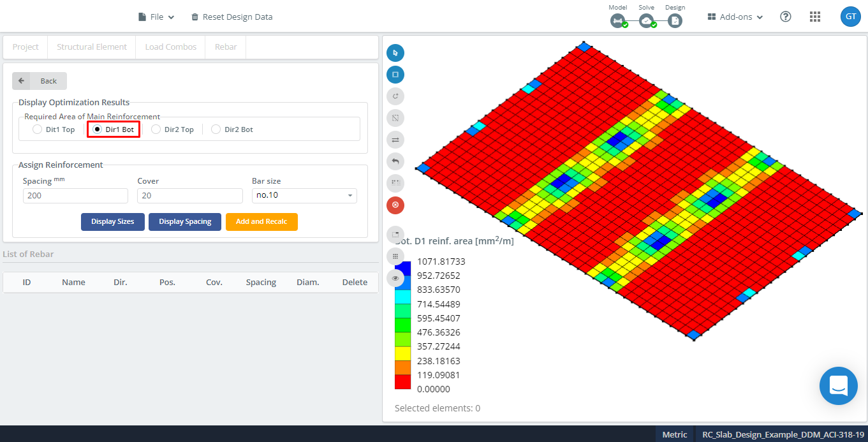Click the invert selection arrows icon
Image resolution: width=868 pixels, height=442 pixels.
(395, 140)
